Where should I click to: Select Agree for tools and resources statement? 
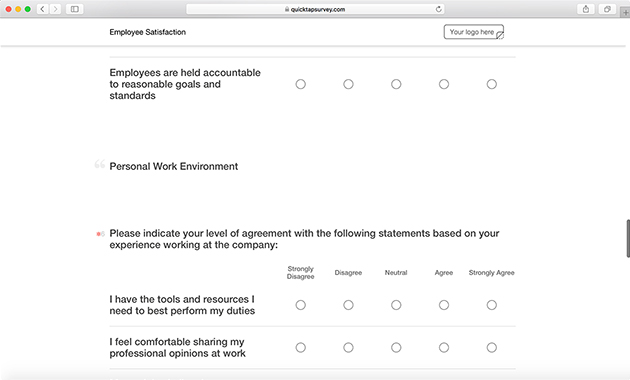[444, 305]
